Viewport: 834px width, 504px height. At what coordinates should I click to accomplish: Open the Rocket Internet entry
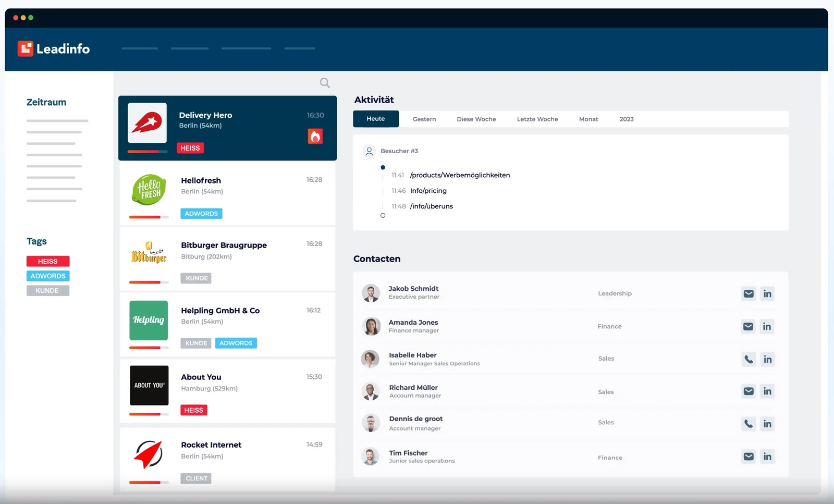[227, 459]
